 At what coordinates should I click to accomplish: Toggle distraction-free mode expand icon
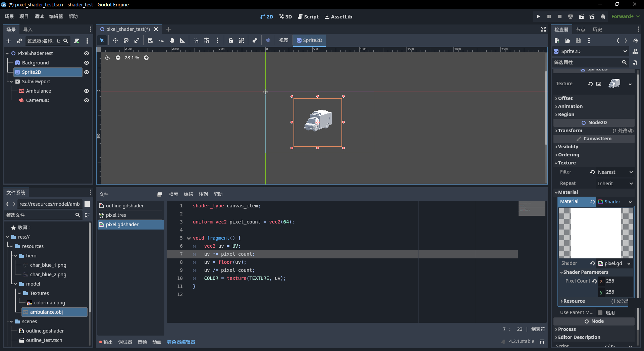point(543,30)
